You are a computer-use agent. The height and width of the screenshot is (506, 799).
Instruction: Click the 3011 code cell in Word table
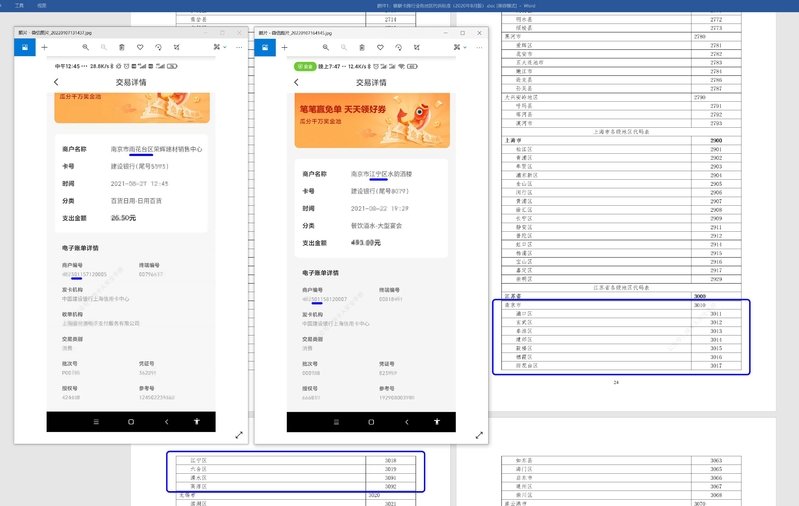click(x=716, y=314)
